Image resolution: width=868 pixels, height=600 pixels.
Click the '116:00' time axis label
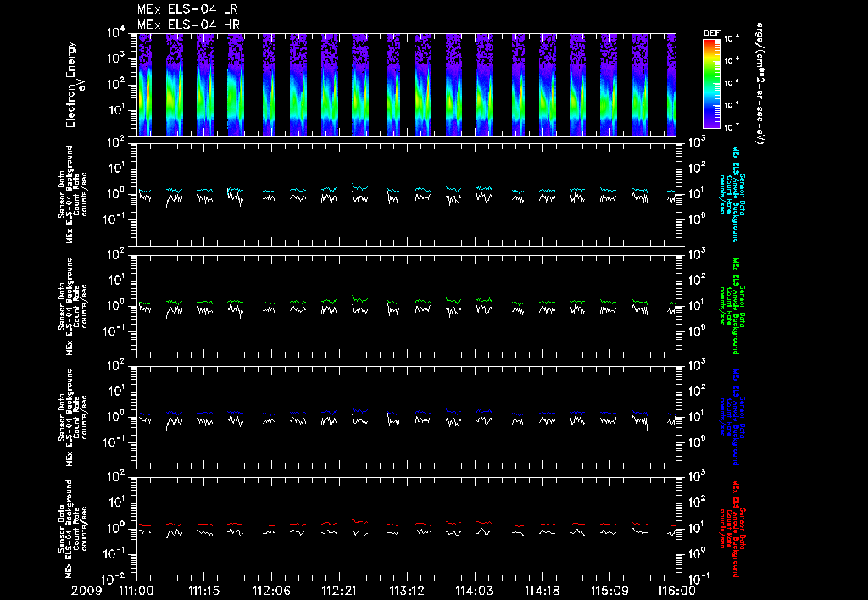pos(676,591)
